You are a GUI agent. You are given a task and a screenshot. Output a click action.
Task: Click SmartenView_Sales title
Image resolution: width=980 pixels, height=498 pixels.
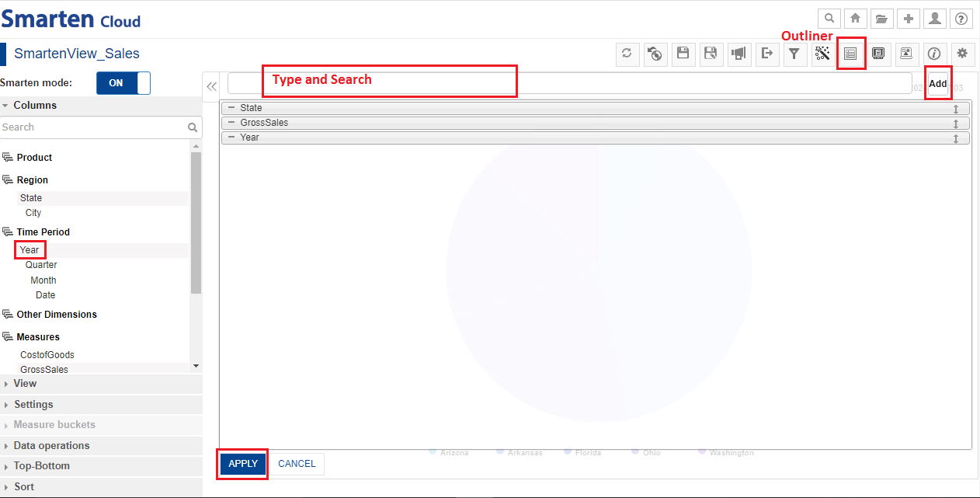pos(77,54)
